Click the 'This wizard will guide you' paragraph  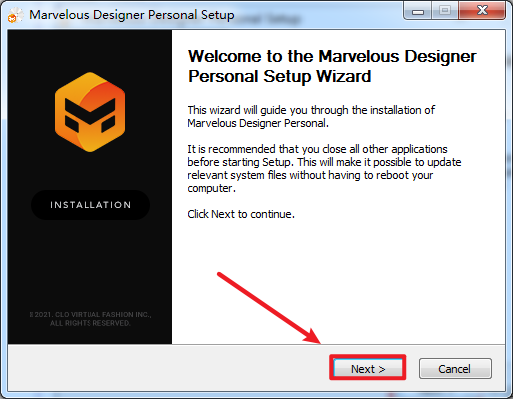point(311,116)
